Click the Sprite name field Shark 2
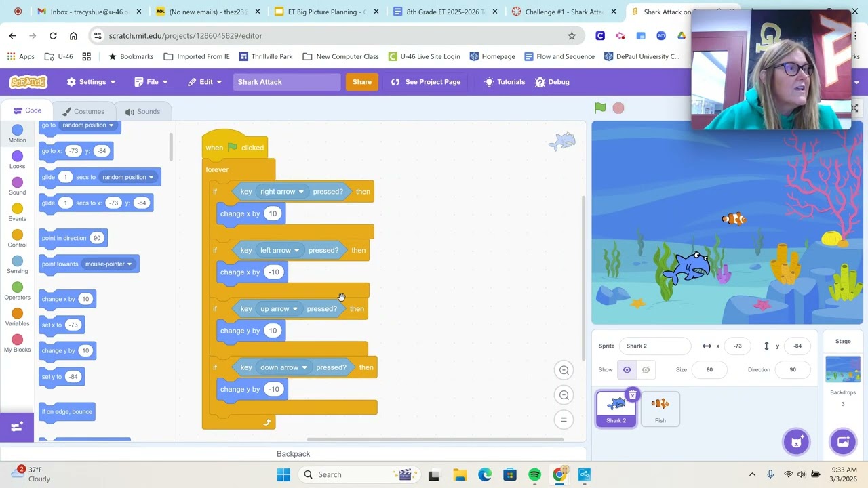The width and height of the screenshot is (868, 488). pos(654,346)
